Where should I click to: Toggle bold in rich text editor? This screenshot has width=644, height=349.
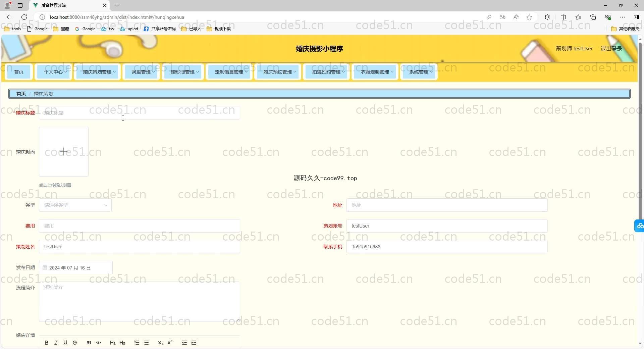(x=47, y=343)
